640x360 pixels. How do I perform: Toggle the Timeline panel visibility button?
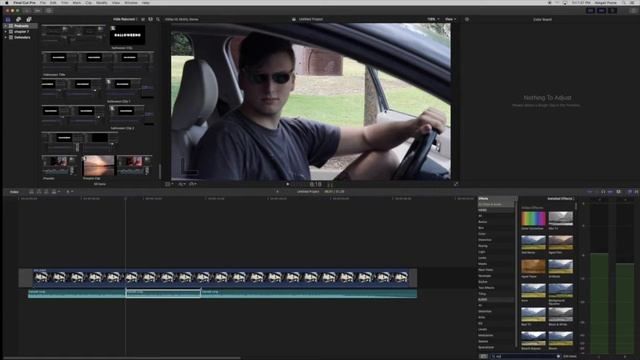[601, 10]
